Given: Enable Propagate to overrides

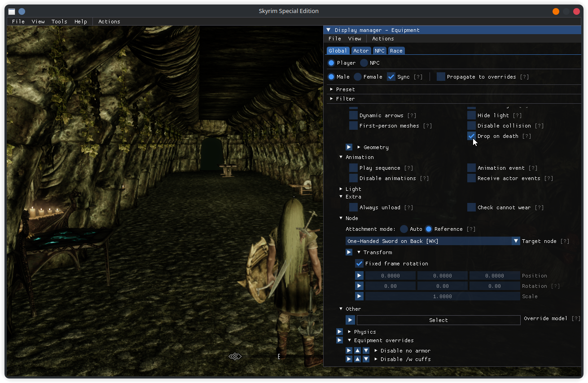Looking at the screenshot, I should point(441,77).
